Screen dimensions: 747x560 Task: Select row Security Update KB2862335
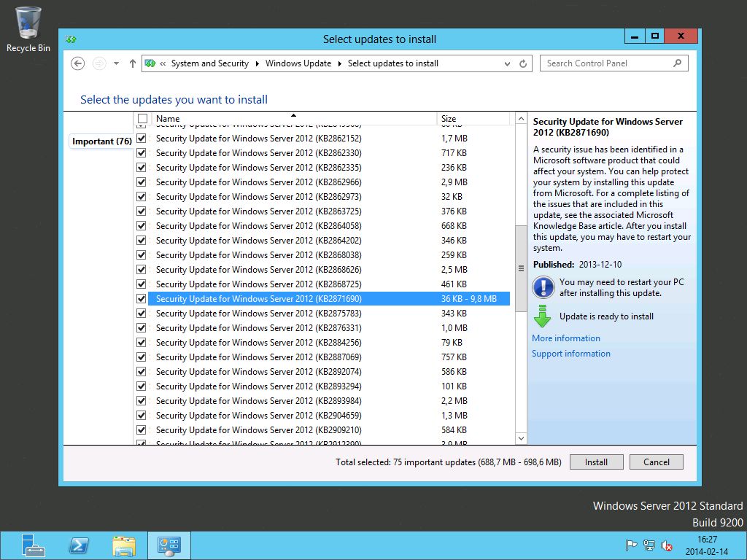329,168
